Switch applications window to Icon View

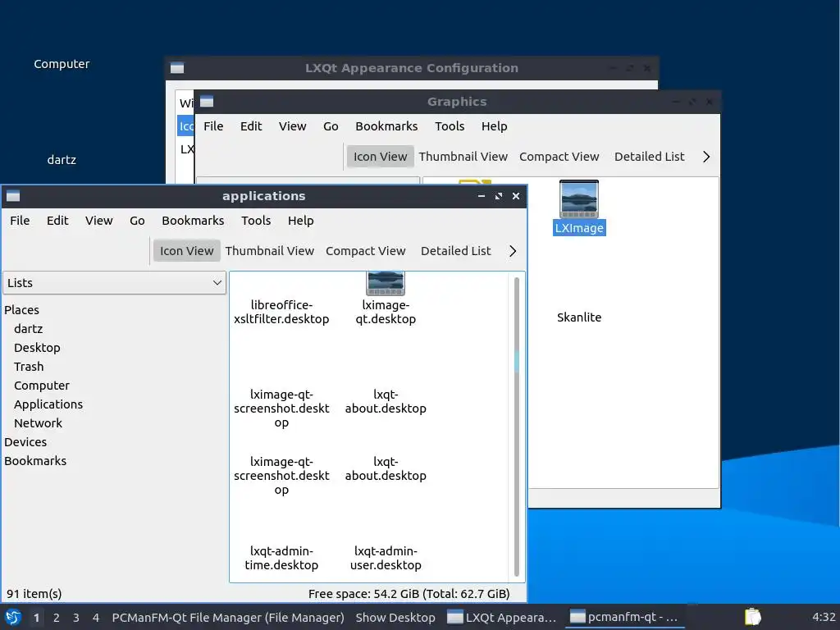pos(186,251)
